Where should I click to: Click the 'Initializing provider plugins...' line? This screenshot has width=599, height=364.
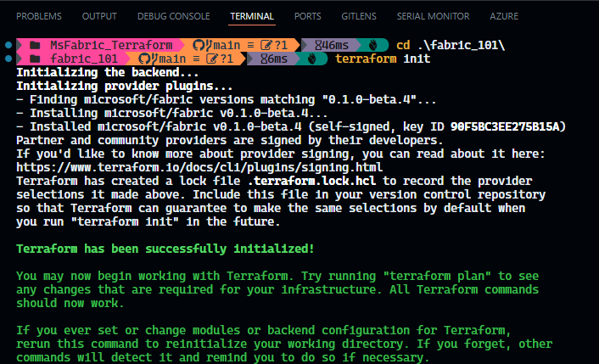[x=125, y=86]
